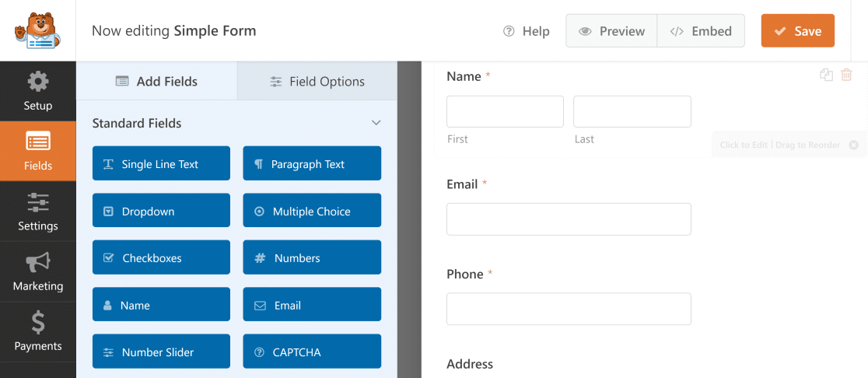
Task: Switch to the Field Options tab
Action: (317, 82)
